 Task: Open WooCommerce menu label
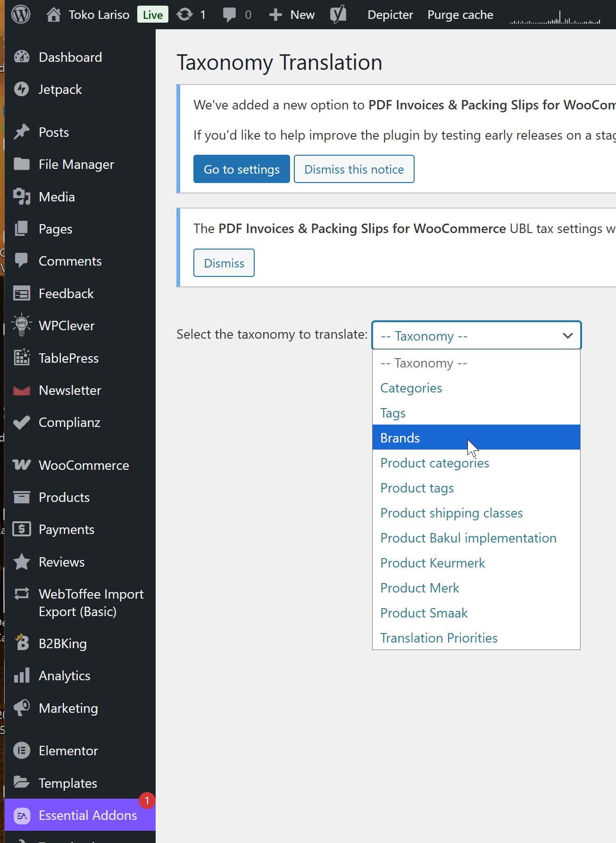[x=84, y=465]
